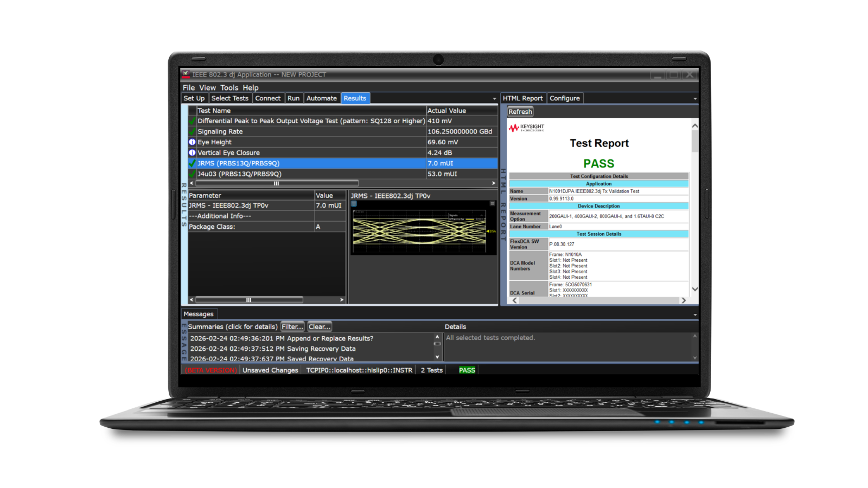Select the Results tab
Viewport: 868px width, 488px height.
click(x=355, y=98)
